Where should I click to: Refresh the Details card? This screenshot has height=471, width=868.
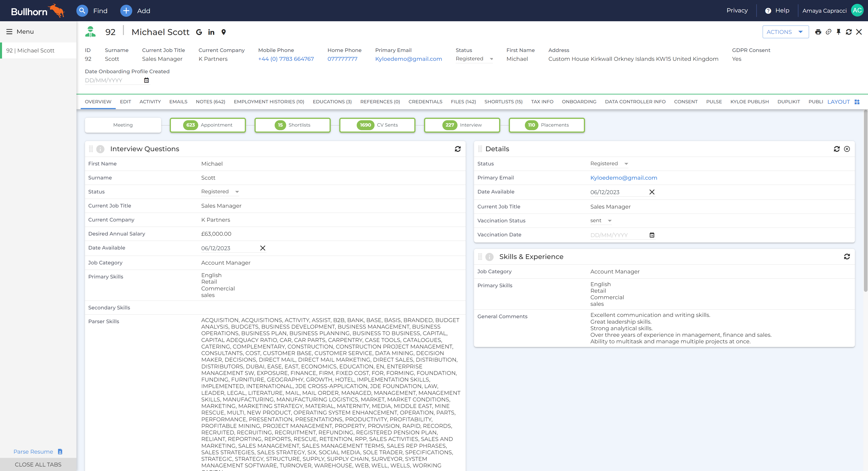pos(837,149)
